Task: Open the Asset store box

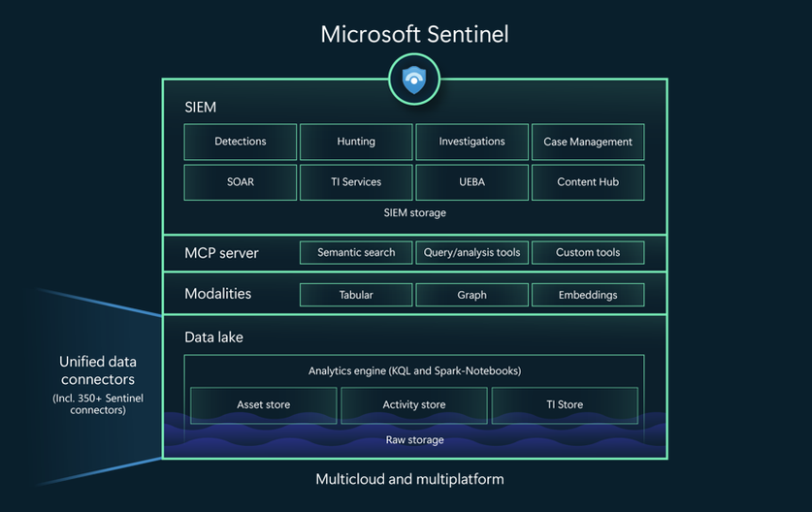Action: [x=264, y=405]
